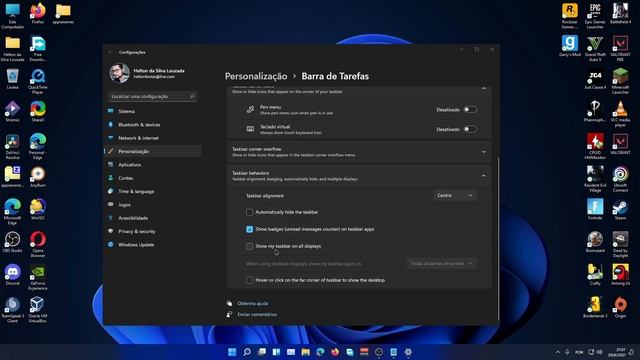This screenshot has height=360, width=640.
Task: Click the Settings back arrow button
Action: point(111,52)
